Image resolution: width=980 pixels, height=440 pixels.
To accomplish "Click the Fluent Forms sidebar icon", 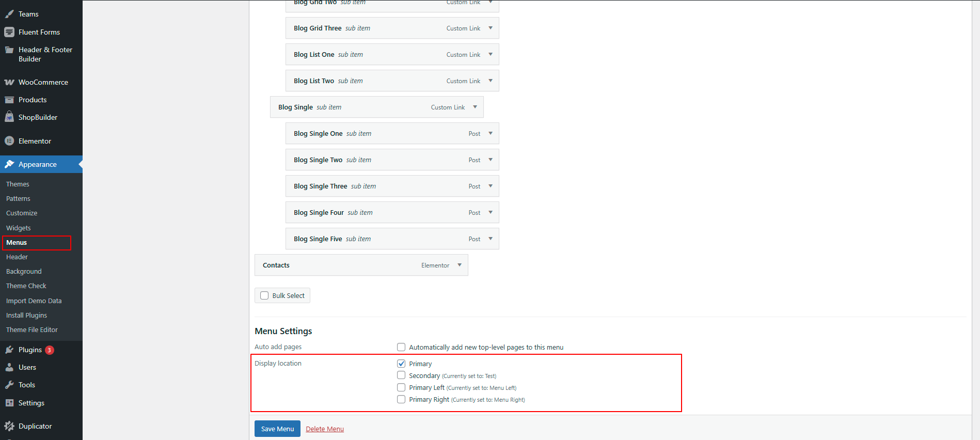I will 9,32.
